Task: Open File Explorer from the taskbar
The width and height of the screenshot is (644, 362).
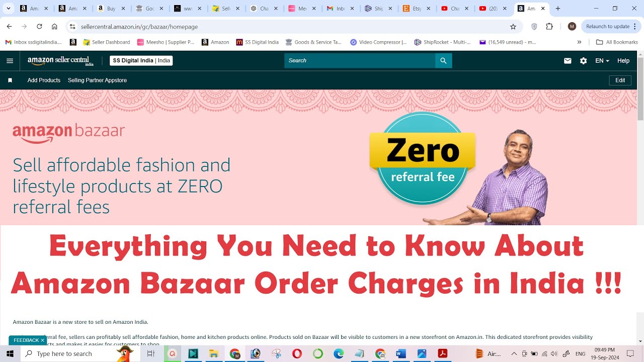Action: pyautogui.click(x=213, y=354)
